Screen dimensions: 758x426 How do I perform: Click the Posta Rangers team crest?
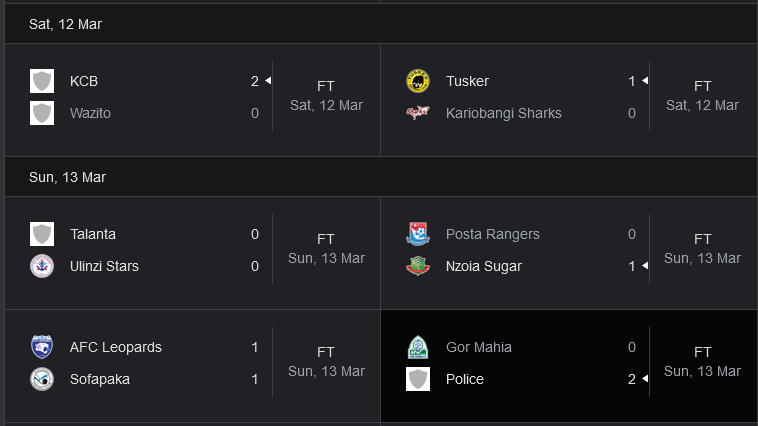click(x=418, y=234)
